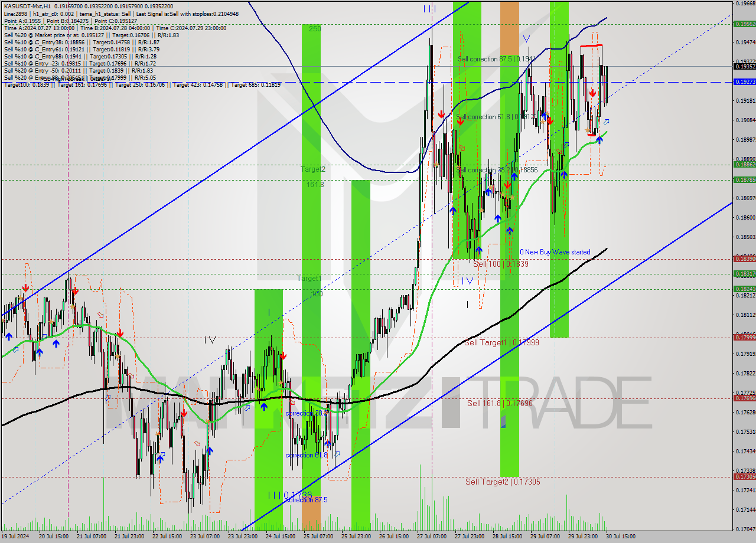Click the '21 Jul 23:00' time label
Viewport: 756px width, 543px height.
pos(129,537)
